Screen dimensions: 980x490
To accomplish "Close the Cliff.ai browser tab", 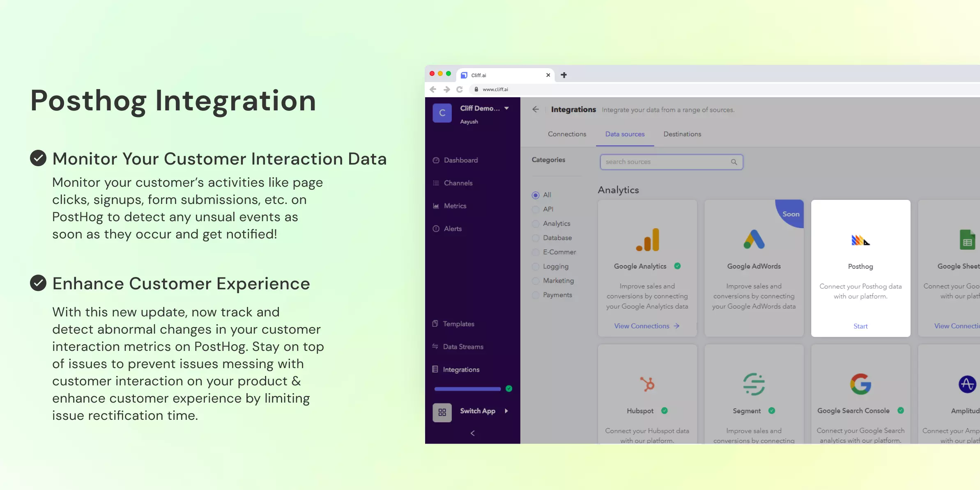I will [548, 75].
